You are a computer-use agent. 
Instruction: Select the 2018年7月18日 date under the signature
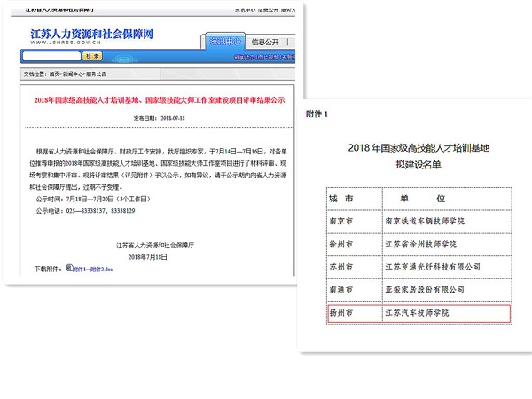(147, 257)
